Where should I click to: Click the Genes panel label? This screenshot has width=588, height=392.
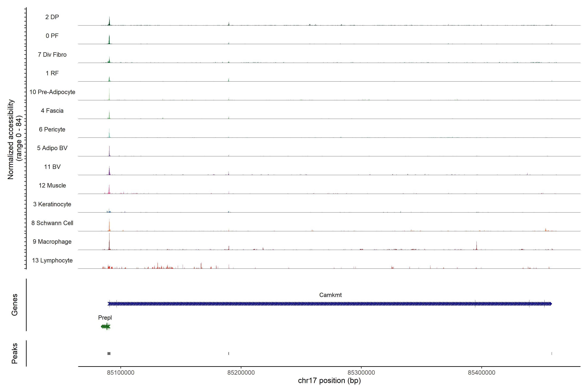[15, 304]
